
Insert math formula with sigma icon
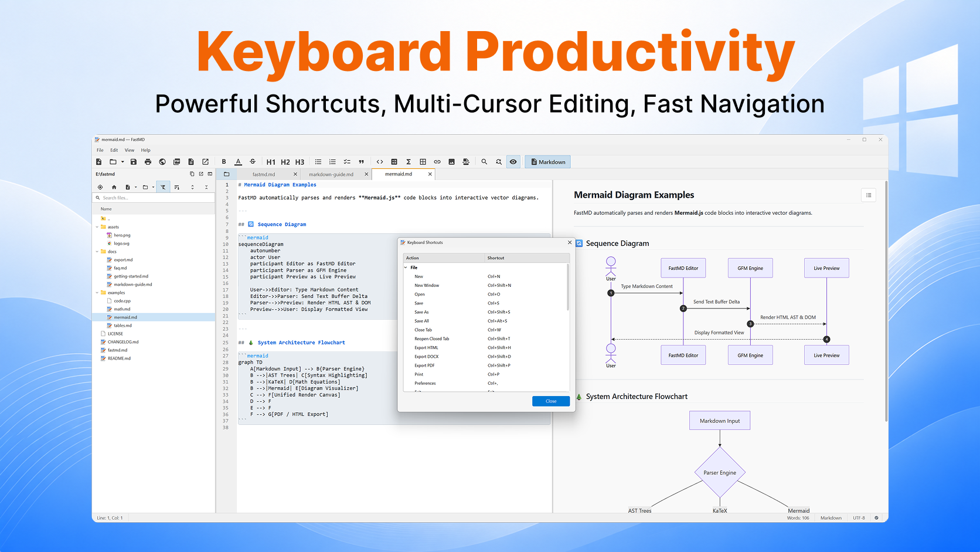(409, 162)
